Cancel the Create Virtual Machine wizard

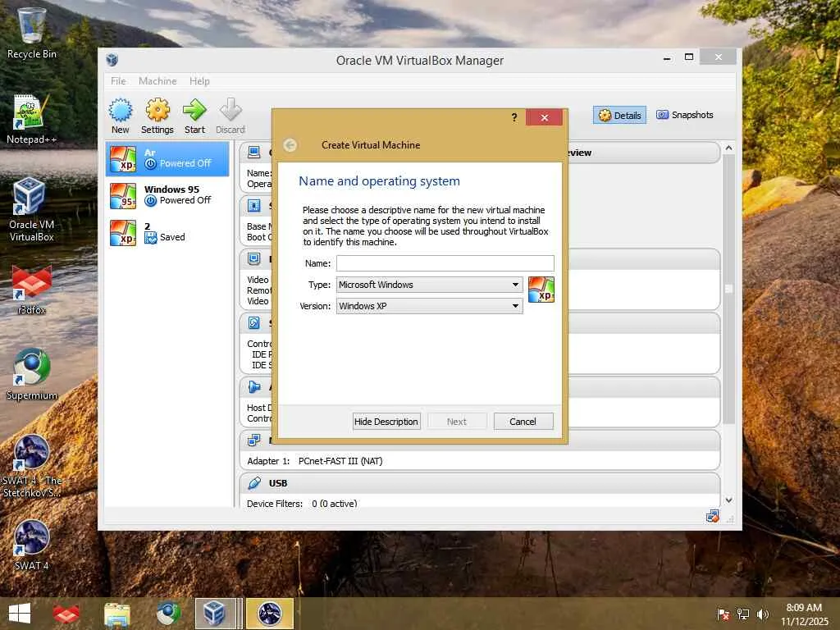523,422
